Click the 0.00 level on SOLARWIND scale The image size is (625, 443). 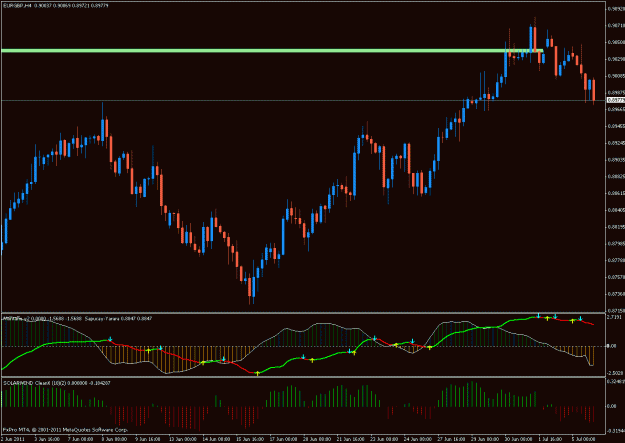[x=611, y=406]
